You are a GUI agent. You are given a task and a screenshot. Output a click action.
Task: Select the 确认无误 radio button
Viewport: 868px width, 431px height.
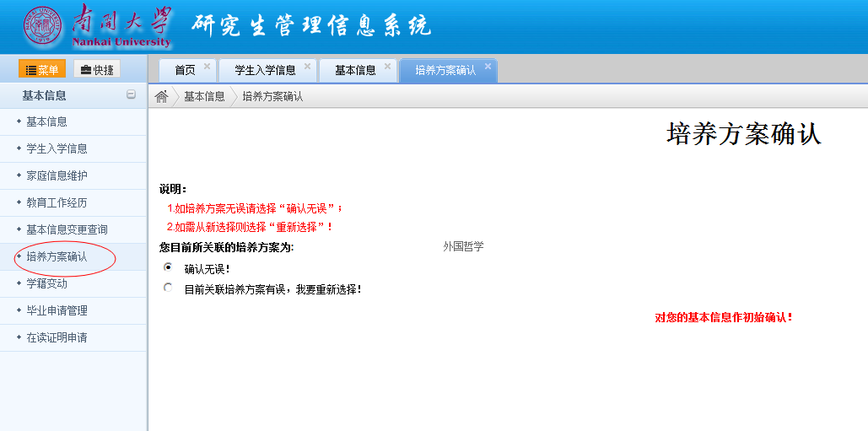(168, 267)
